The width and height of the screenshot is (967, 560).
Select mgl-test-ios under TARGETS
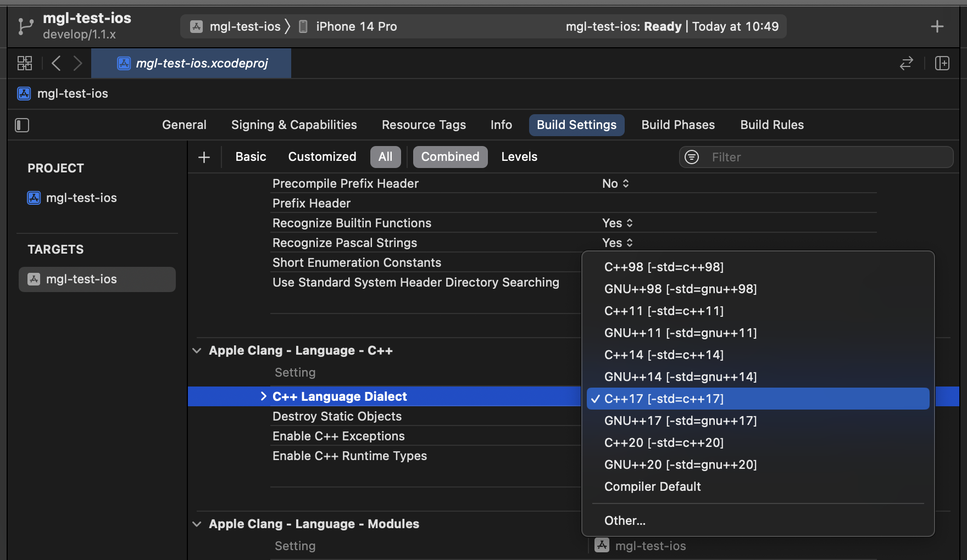(97, 279)
